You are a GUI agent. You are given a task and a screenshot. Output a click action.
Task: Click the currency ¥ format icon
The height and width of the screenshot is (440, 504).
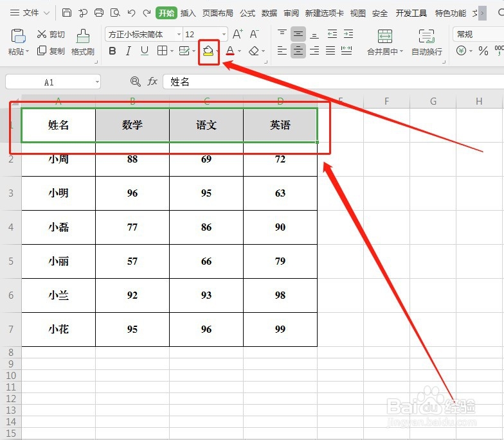(462, 51)
